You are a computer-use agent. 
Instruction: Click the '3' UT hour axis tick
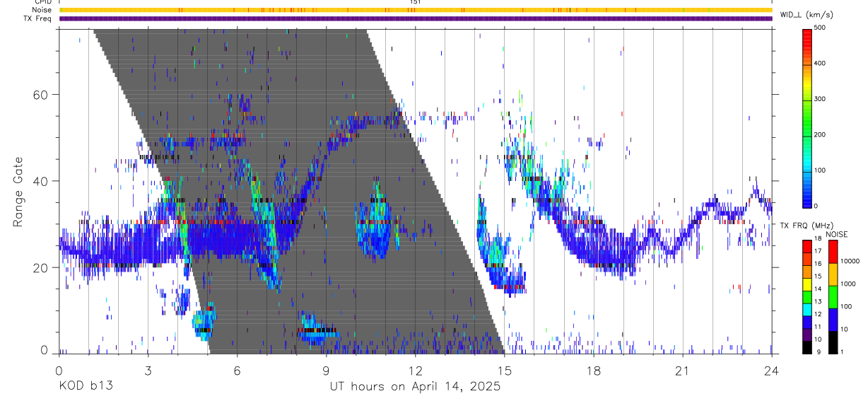(x=148, y=370)
